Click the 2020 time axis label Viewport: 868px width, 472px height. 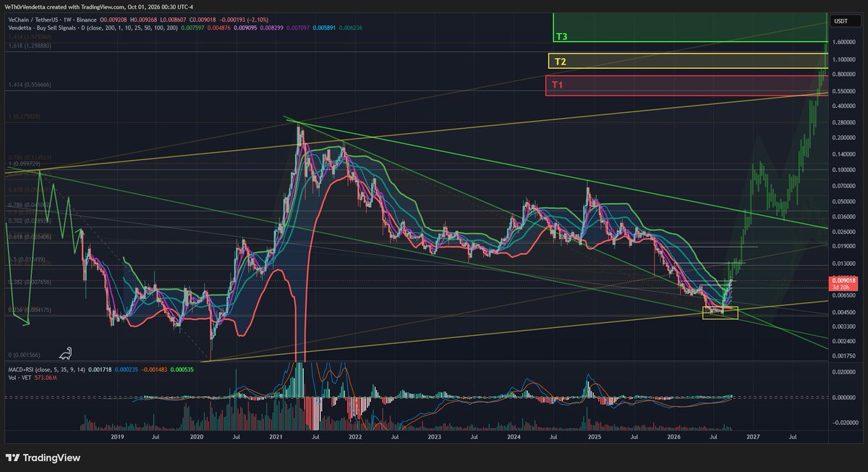pyautogui.click(x=195, y=437)
